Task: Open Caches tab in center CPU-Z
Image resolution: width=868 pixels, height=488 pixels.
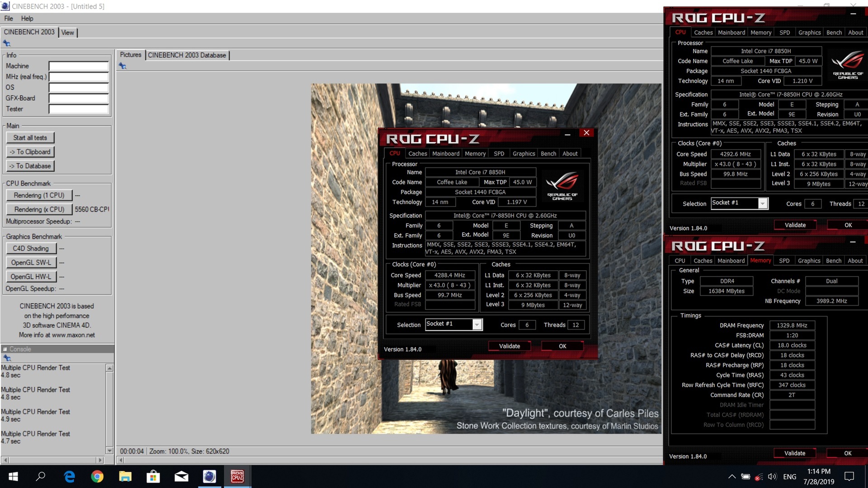Action: point(417,154)
